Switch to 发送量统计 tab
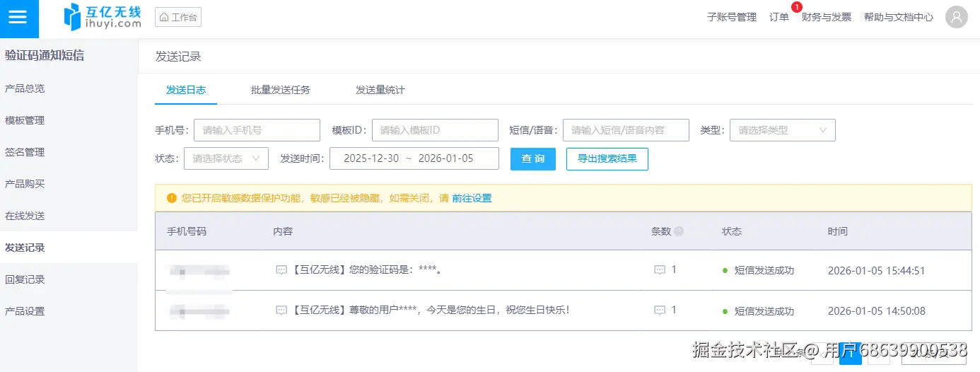980x372 pixels. click(380, 90)
